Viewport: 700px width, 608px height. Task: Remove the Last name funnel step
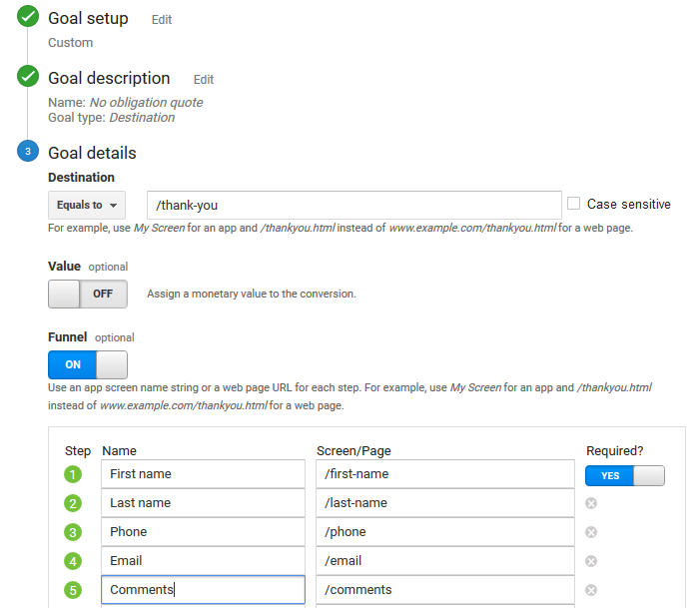pyautogui.click(x=591, y=503)
